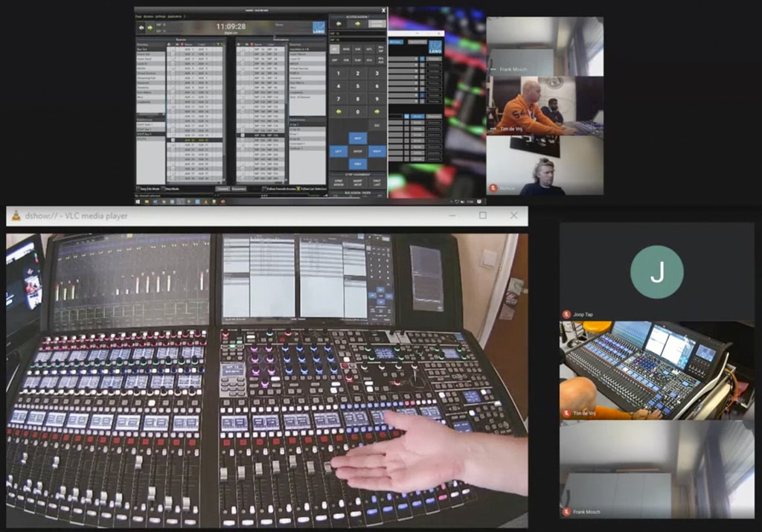Click the white back arrow beside the clock
This screenshot has height=532, width=762.
click(141, 27)
